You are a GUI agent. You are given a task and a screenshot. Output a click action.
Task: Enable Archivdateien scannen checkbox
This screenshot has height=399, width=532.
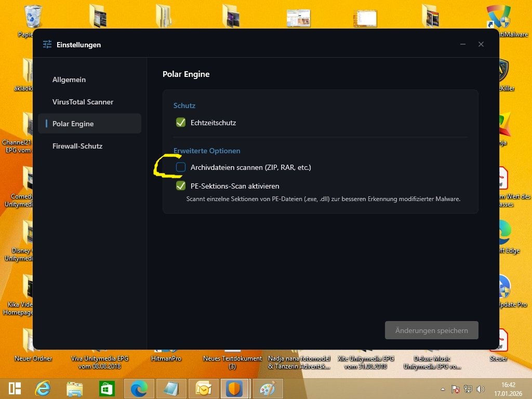tap(180, 167)
